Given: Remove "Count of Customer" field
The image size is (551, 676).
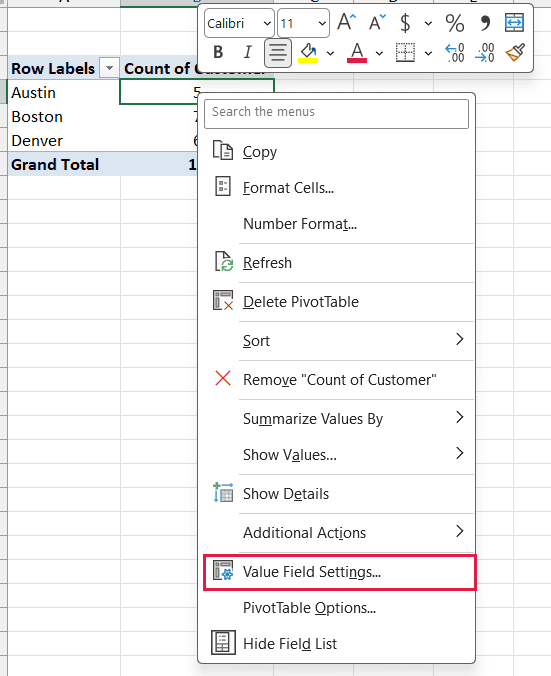Looking at the screenshot, I should [x=336, y=380].
